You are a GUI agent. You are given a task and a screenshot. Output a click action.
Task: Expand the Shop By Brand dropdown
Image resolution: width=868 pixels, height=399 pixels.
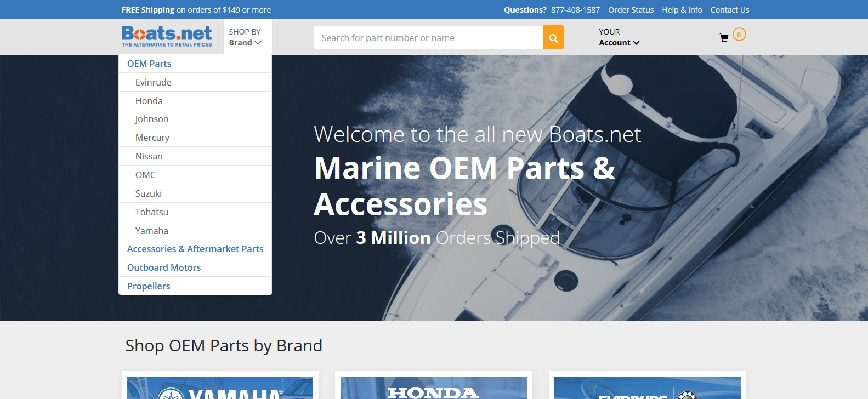click(x=245, y=37)
